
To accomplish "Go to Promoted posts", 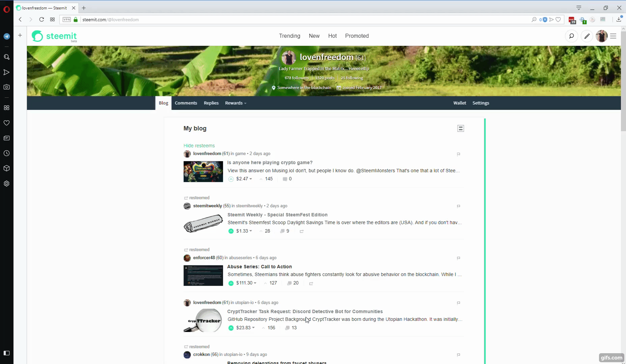I will pos(357,36).
